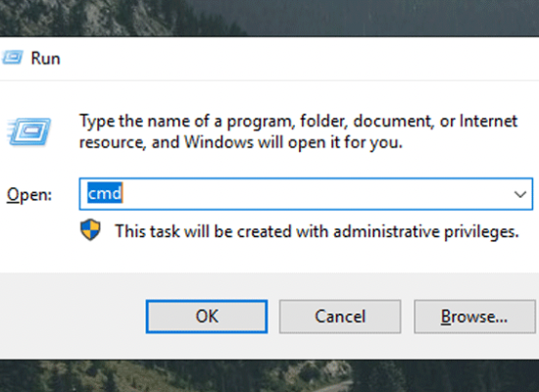Click empty title bar space beside Run
The image size is (539, 392).
(x=299, y=58)
